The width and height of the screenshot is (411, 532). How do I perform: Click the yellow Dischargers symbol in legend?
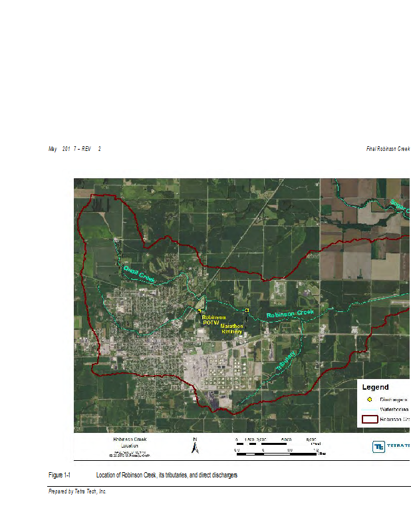click(x=369, y=399)
